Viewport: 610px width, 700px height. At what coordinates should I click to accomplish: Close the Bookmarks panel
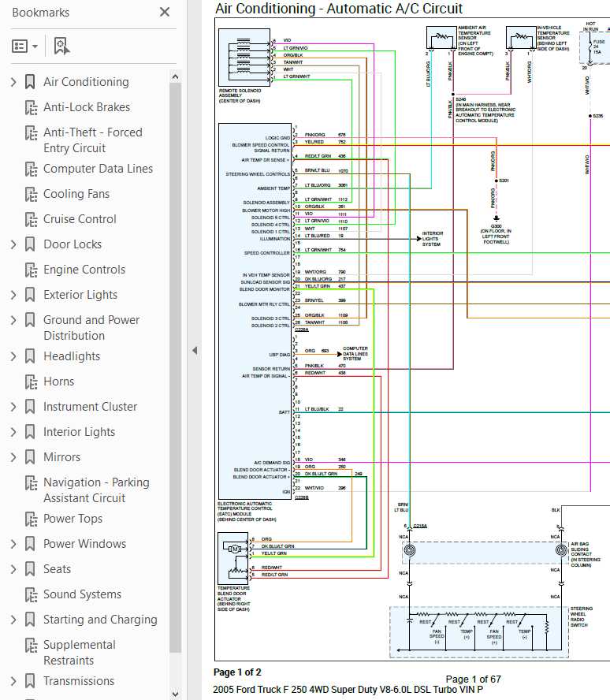tap(165, 12)
